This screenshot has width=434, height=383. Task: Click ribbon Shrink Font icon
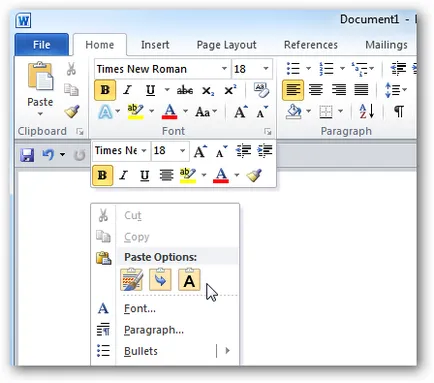[x=262, y=112]
